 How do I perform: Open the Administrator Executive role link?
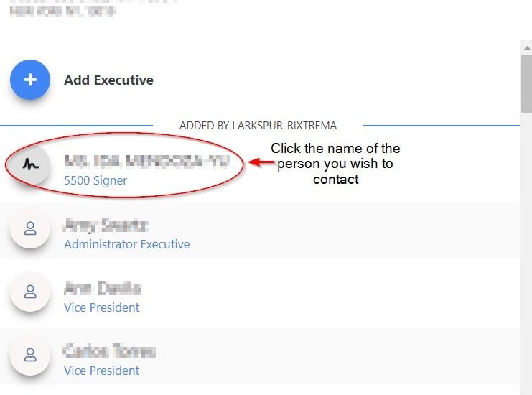(x=126, y=244)
